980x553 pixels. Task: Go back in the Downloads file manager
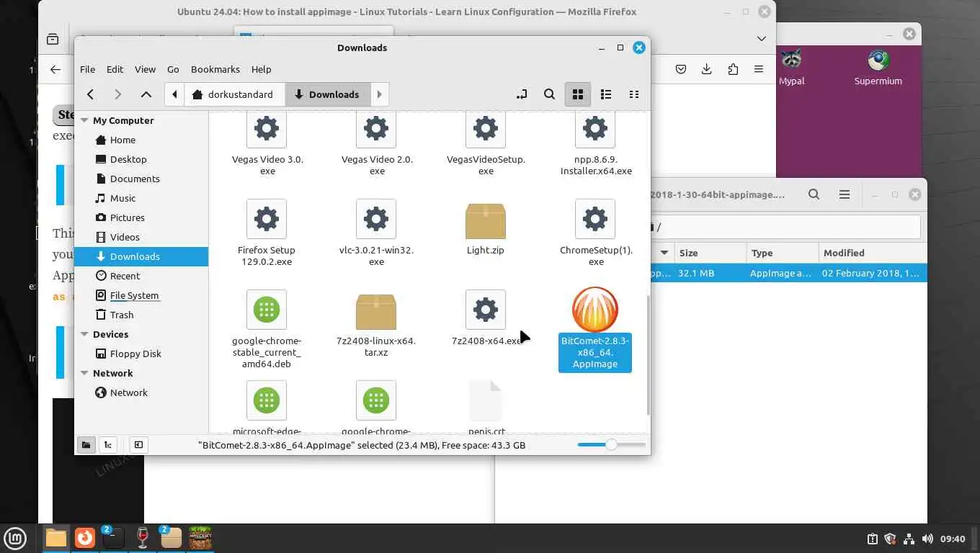90,94
